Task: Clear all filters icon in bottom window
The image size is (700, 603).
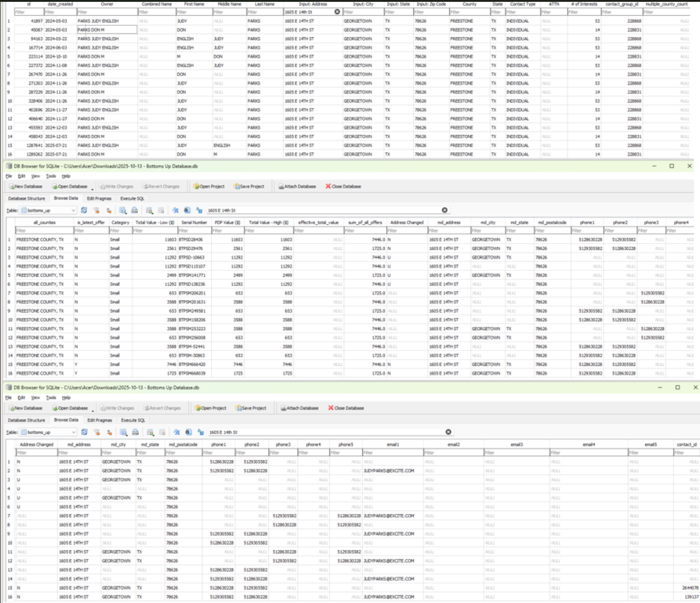Action: point(96,432)
